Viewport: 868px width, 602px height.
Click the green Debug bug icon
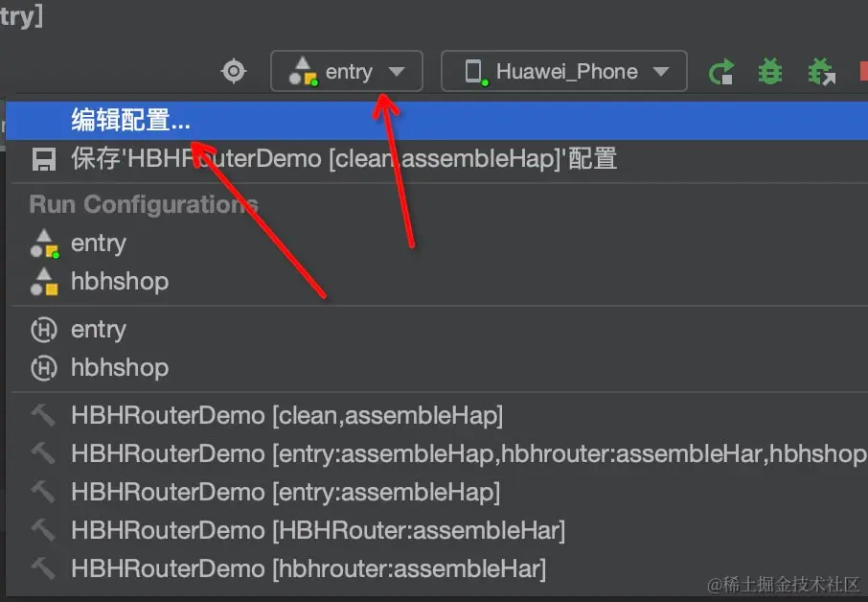click(x=770, y=72)
